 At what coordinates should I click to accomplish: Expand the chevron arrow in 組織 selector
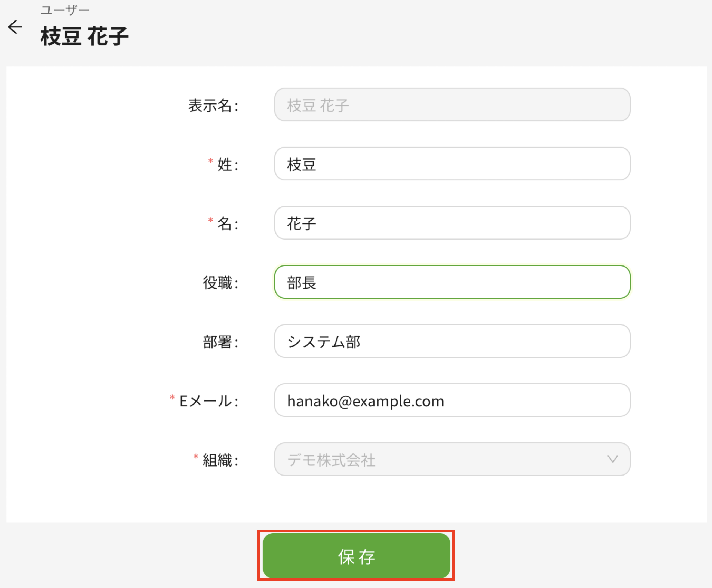coord(612,459)
